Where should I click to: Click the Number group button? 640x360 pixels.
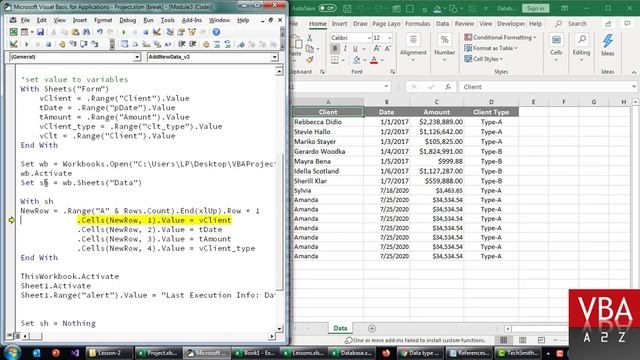(444, 48)
